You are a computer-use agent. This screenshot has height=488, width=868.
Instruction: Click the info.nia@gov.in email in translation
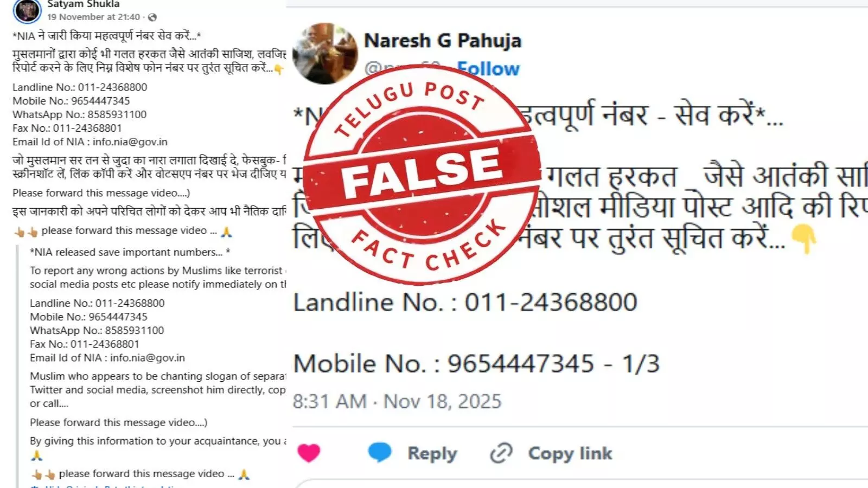tap(148, 358)
